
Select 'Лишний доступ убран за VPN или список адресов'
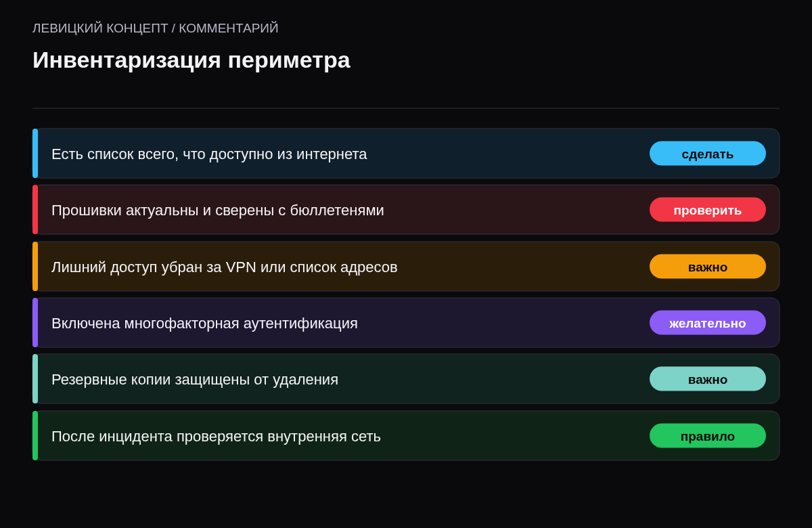click(x=225, y=267)
